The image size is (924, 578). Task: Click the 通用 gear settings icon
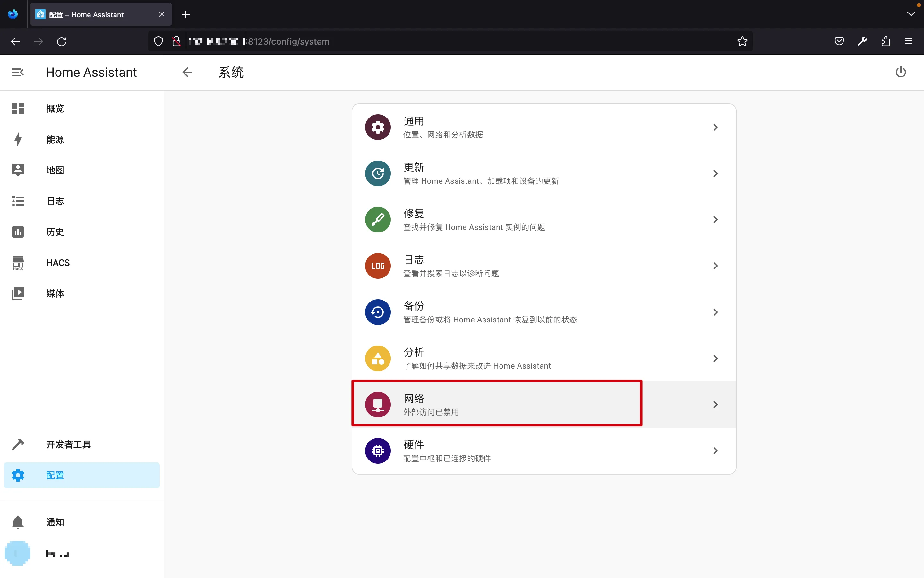click(x=378, y=127)
